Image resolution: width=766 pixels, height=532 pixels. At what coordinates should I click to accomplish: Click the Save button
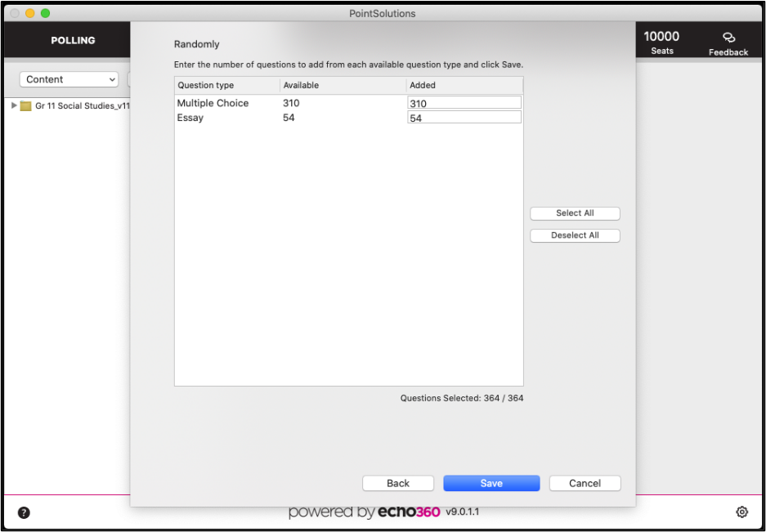coord(491,483)
